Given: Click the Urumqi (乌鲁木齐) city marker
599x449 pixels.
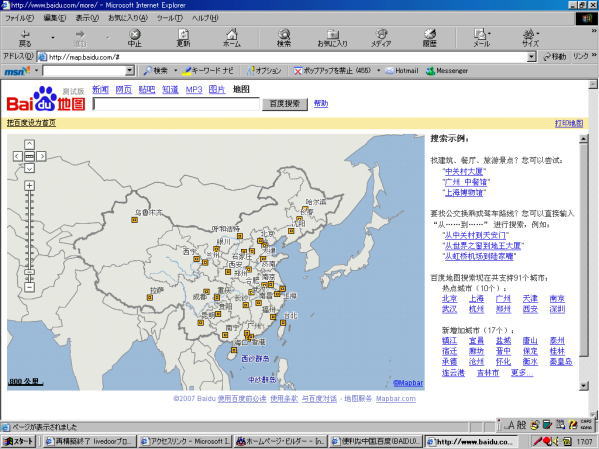Looking at the screenshot, I should 134,220.
